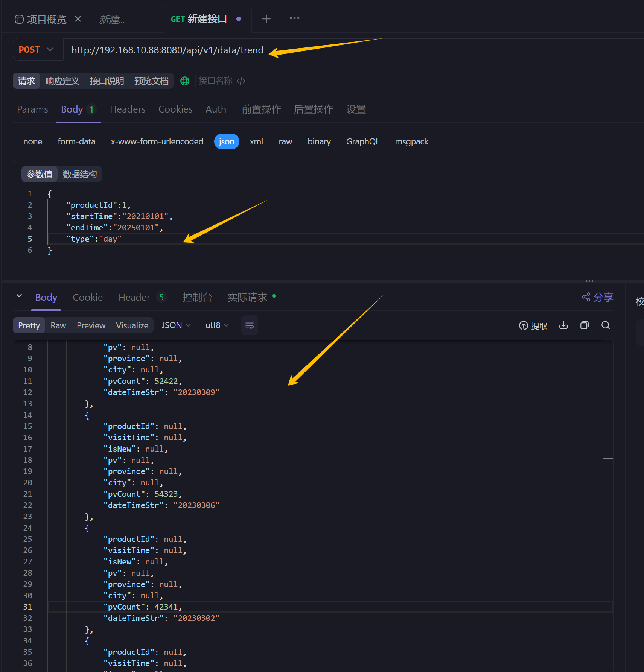Image resolution: width=644 pixels, height=672 pixels.
Task: Open the response Body tab
Action: click(x=46, y=297)
